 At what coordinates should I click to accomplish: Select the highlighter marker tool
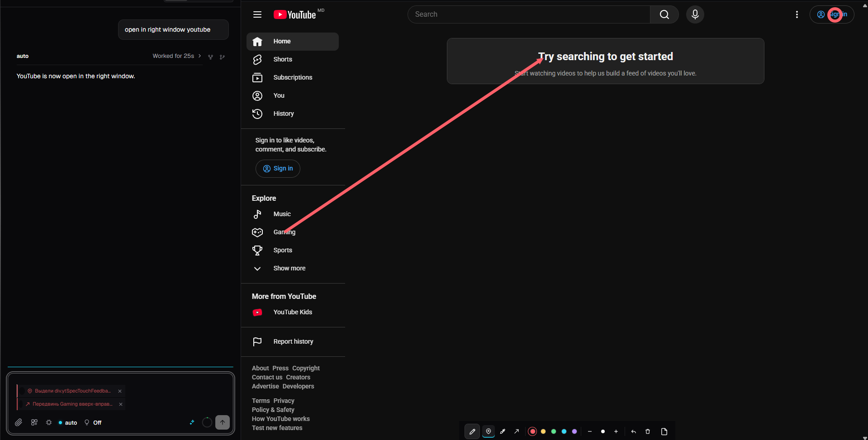503,431
